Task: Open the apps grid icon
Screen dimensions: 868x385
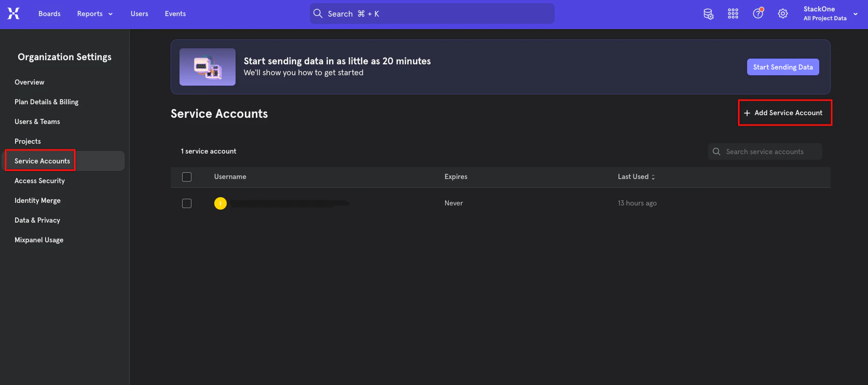Action: click(733, 14)
